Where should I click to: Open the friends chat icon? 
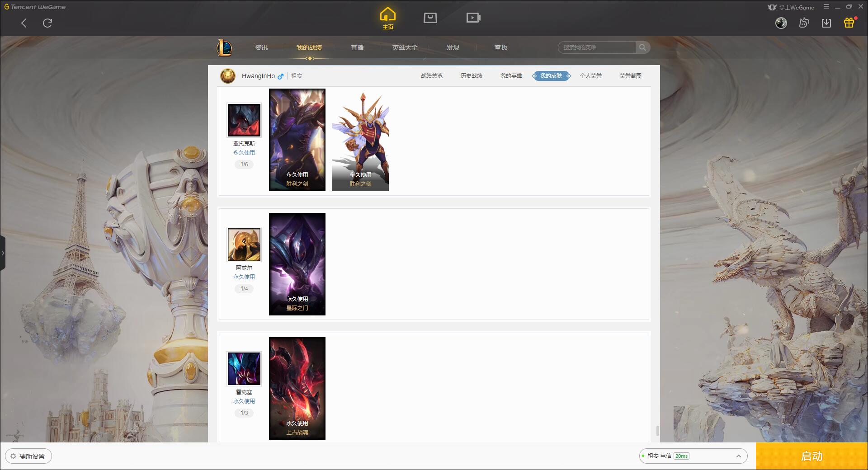804,23
